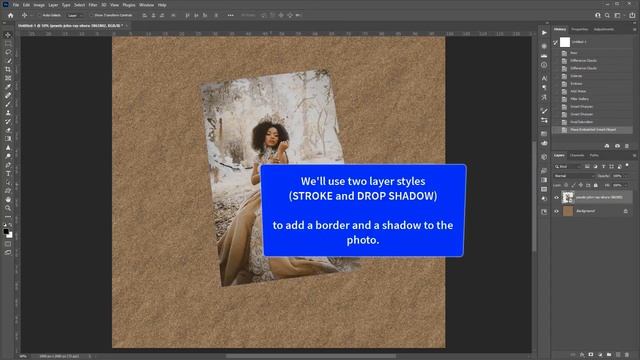Switch to the Adjustments tab
Image resolution: width=640 pixels, height=360 pixels.
click(604, 29)
